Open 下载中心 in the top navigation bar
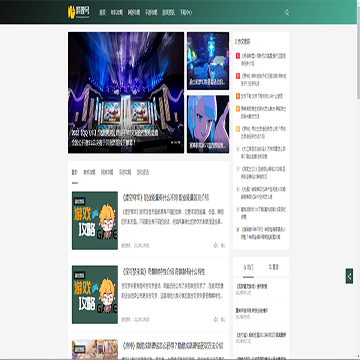Screen dimensions: 360x360 coord(186,13)
